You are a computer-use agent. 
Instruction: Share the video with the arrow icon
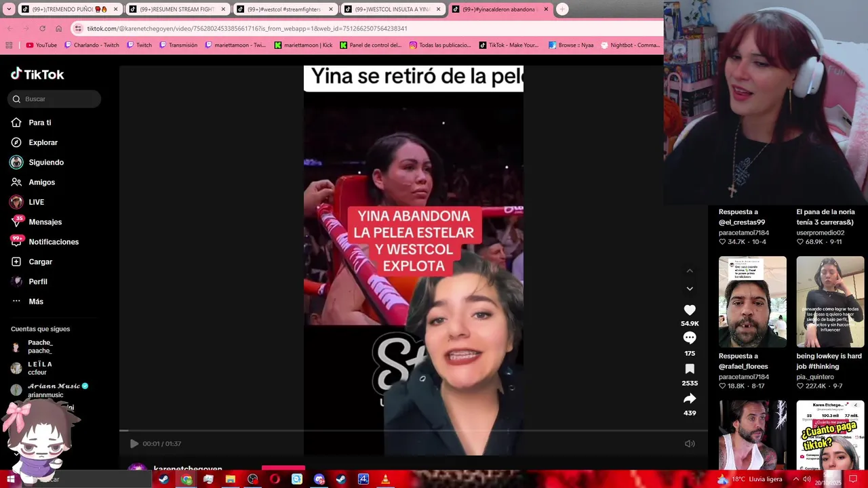[x=690, y=399]
